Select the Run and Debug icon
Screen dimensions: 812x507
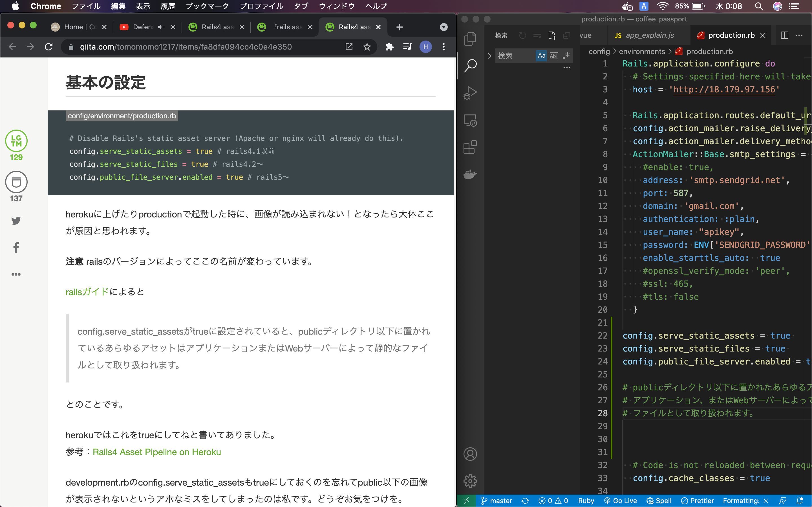[x=470, y=93]
